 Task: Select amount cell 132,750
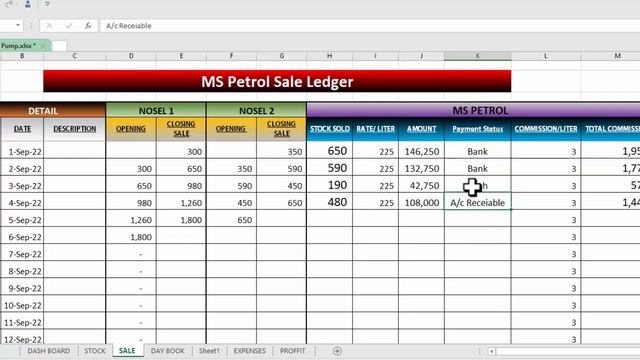(422, 168)
